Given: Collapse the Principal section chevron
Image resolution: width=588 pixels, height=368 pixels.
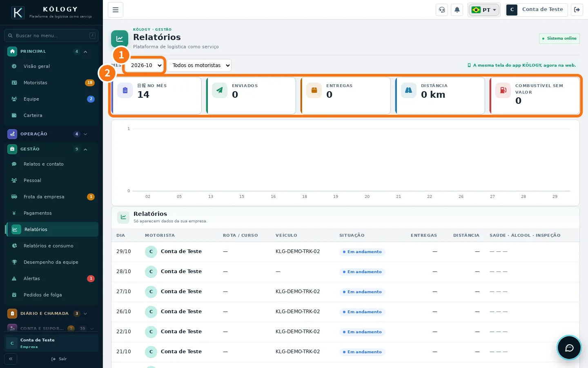Looking at the screenshot, I should (85, 52).
